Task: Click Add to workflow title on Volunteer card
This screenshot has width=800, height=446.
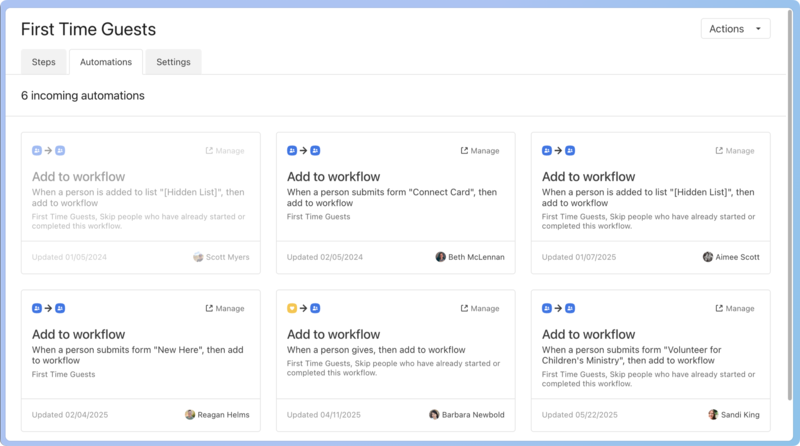Action: (588, 334)
